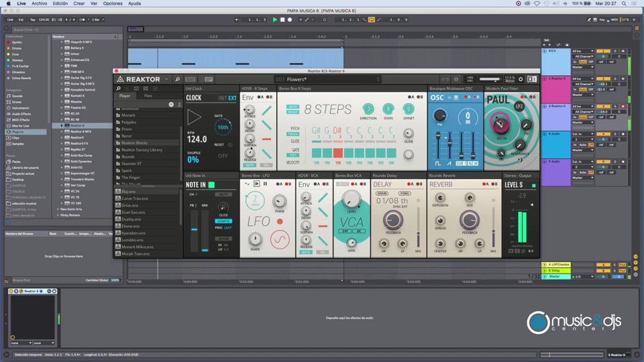Viewport: 644px width, 362px height.
Task: Click the LFO sine waveform icon
Action: (x=280, y=239)
